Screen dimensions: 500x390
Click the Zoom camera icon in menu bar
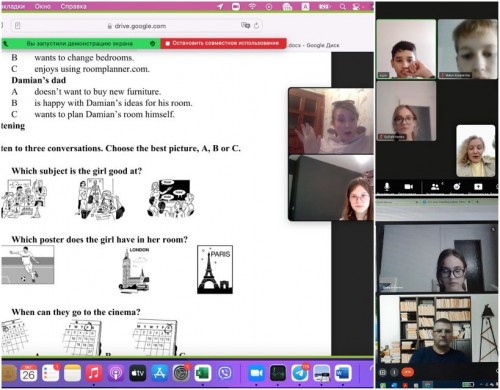coord(236,6)
